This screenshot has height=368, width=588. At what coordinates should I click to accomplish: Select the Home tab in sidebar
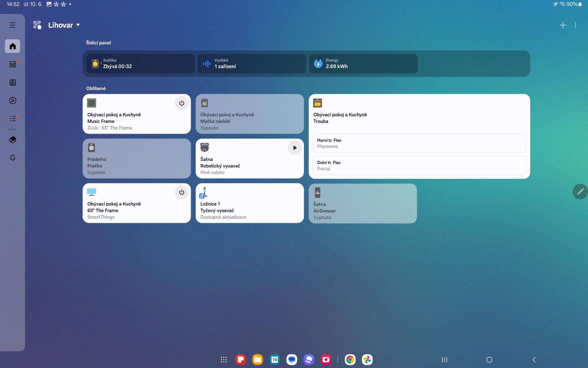[x=13, y=46]
